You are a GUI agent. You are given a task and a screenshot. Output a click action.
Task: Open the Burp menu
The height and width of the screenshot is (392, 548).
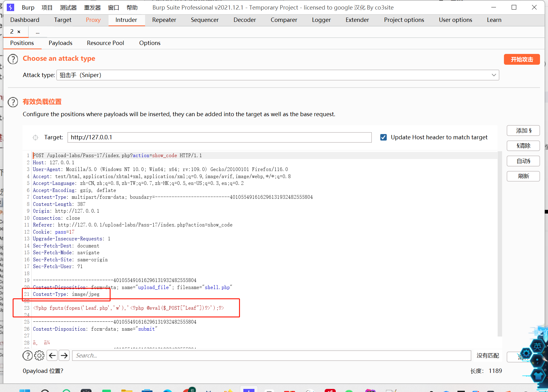(x=28, y=7)
